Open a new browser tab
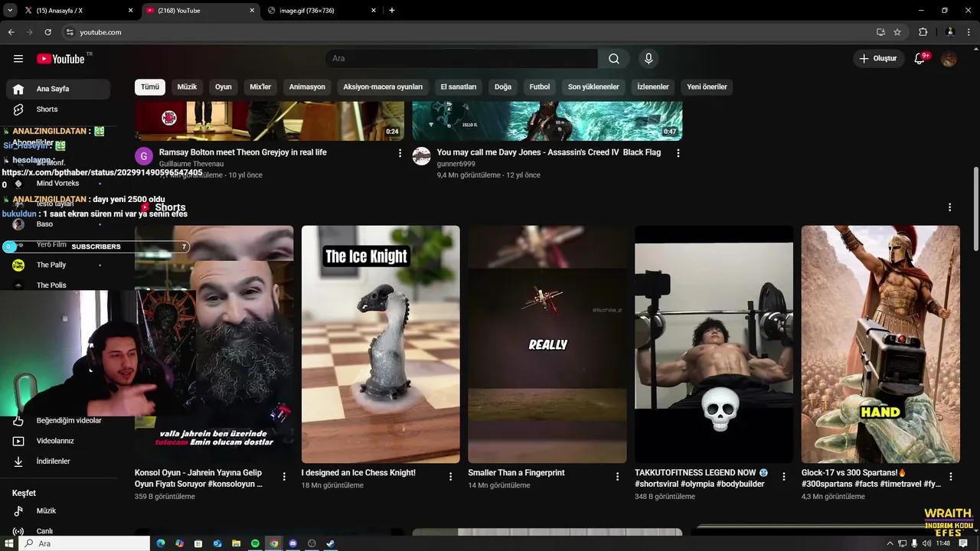 (x=392, y=11)
